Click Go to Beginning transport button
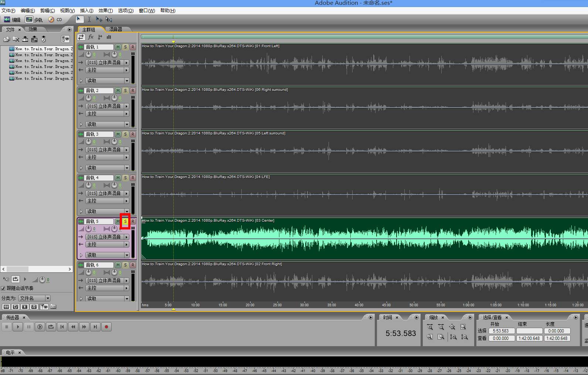Viewport: 588px width, 375px height. 62,327
